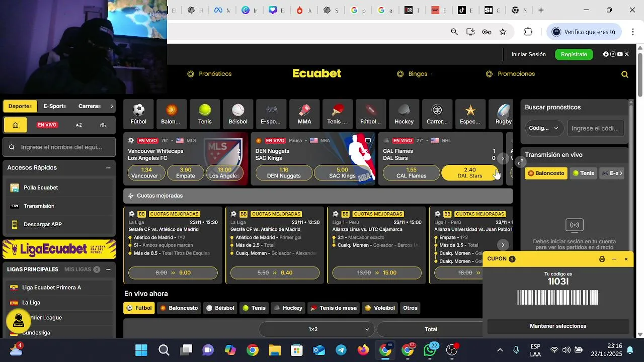Open the Ecuabet search magnifier icon
The image size is (644, 362).
tap(625, 74)
